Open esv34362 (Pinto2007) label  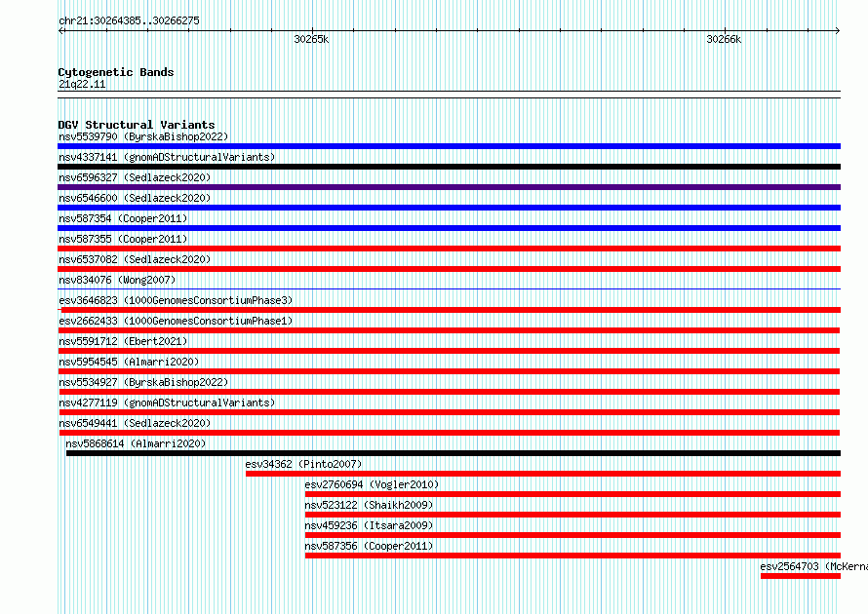click(303, 464)
